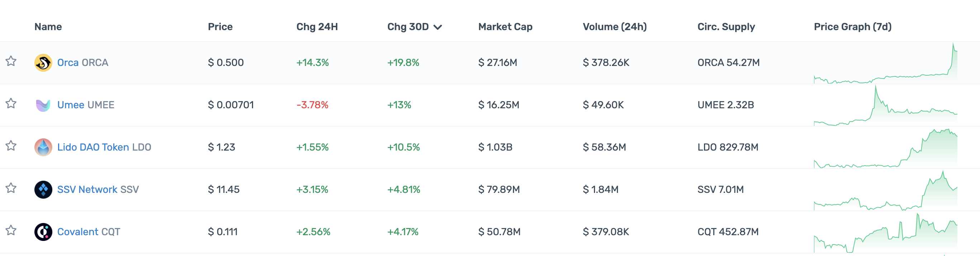
Task: Sort by Volume (24h) column header
Action: pyautogui.click(x=614, y=27)
